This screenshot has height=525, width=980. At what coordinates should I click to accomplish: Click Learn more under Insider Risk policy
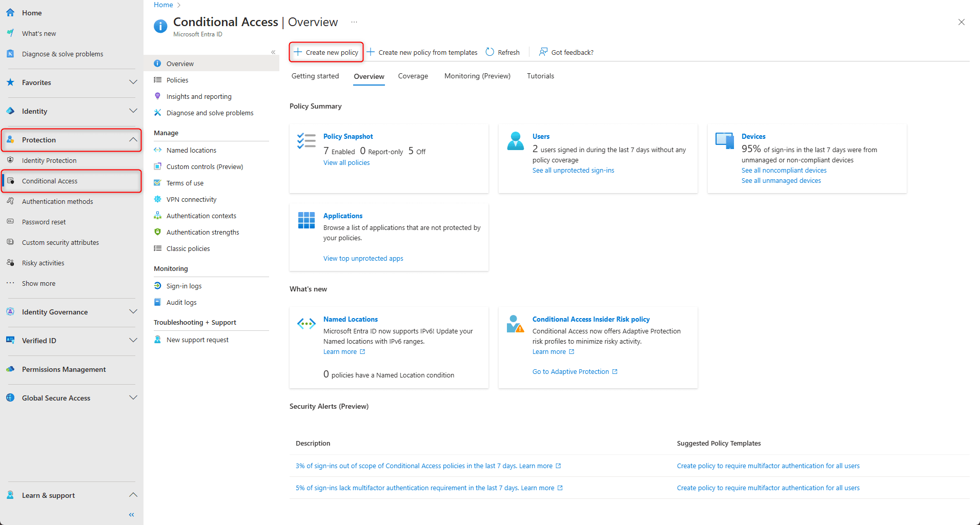(x=553, y=351)
